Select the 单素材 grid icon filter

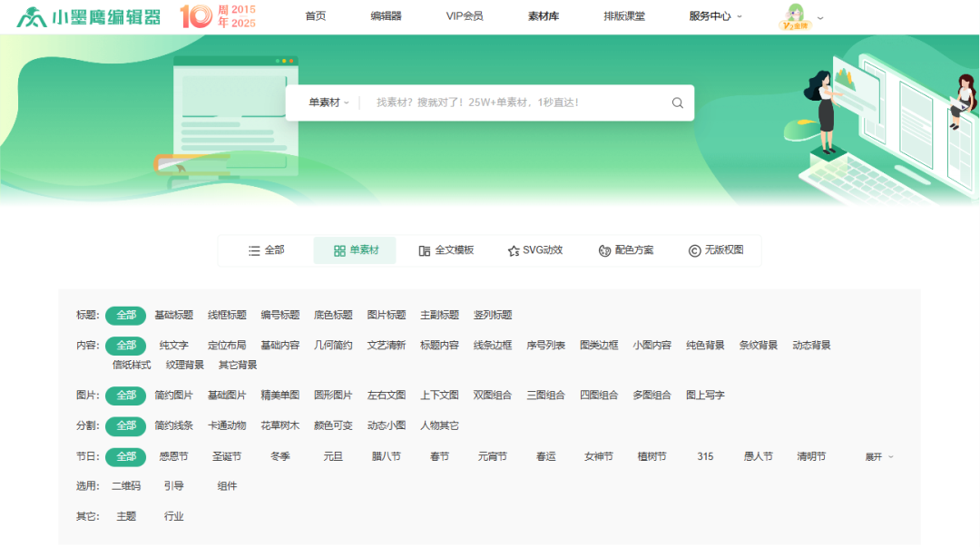click(355, 250)
